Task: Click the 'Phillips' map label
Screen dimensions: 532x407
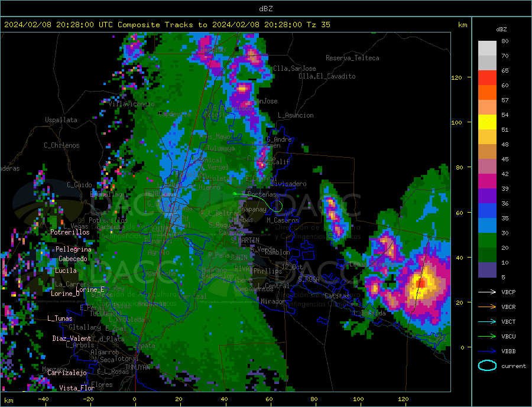Action: tap(268, 271)
